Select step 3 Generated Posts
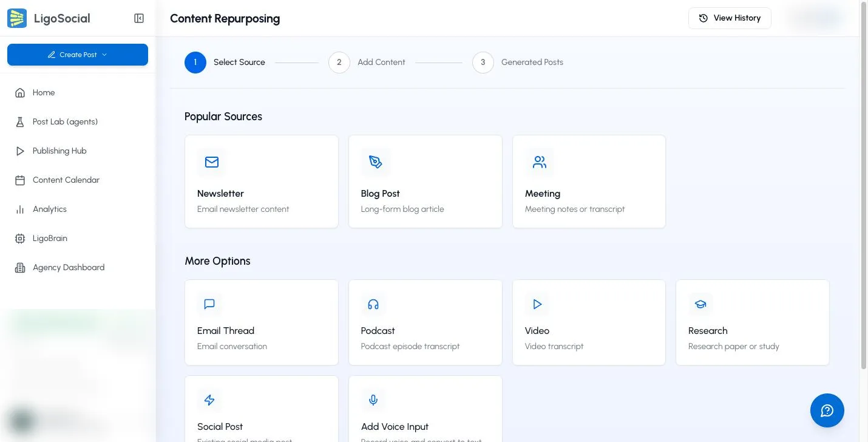This screenshot has height=442, width=868. 518,62
